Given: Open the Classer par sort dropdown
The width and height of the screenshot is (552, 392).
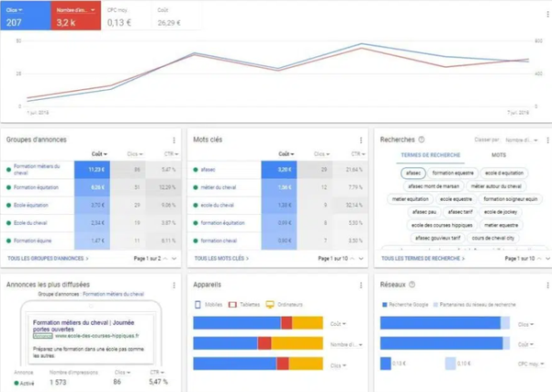Looking at the screenshot, I should [x=522, y=140].
